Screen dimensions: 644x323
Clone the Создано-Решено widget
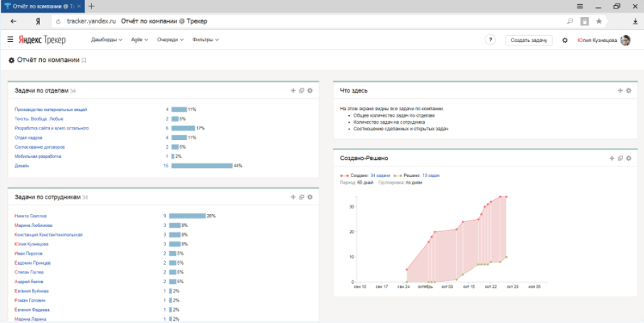pyautogui.click(x=621, y=158)
